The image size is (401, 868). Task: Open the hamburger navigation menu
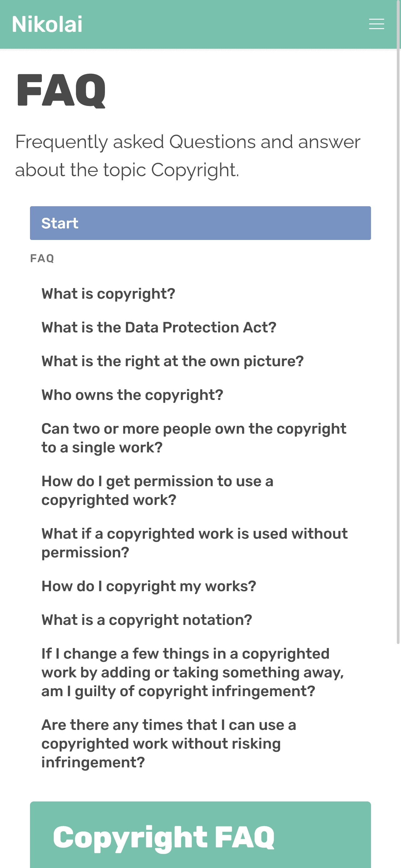point(376,24)
